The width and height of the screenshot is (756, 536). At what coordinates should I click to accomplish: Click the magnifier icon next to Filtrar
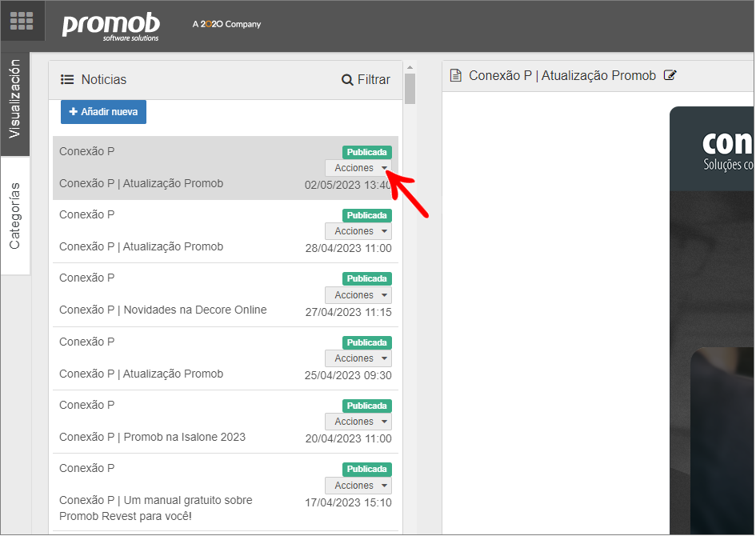pos(347,80)
